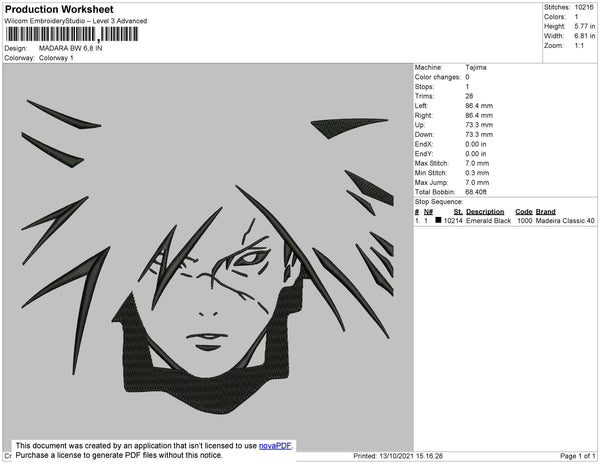Click the 'Code' column header
The width and height of the screenshot is (600, 464).
click(524, 212)
